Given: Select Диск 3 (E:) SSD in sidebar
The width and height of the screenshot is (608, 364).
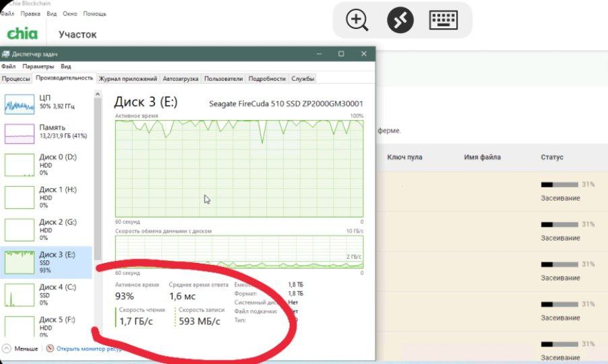Looking at the screenshot, I should point(46,262).
